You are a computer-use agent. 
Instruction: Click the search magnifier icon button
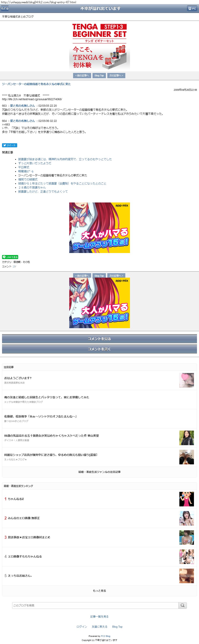[x=182, y=605]
